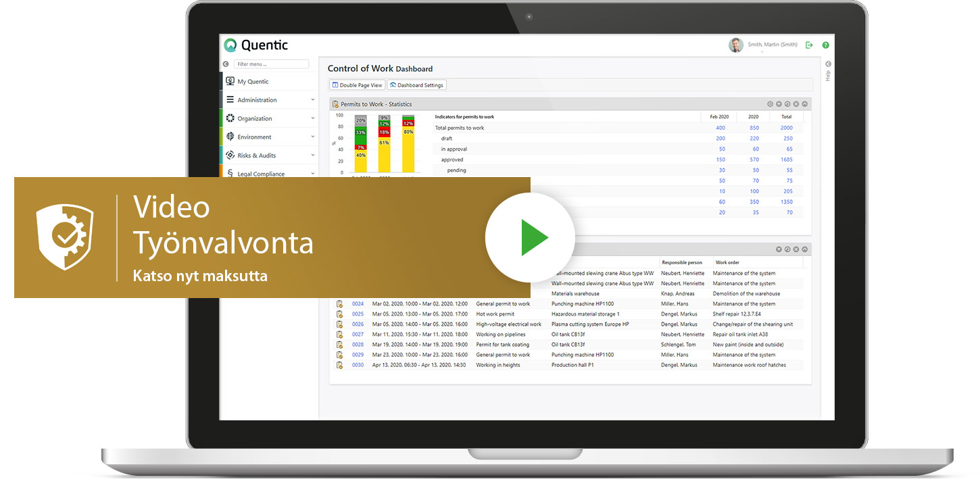Open permit list widget down-arrow menu
This screenshot has height=490, width=980.
point(779,249)
